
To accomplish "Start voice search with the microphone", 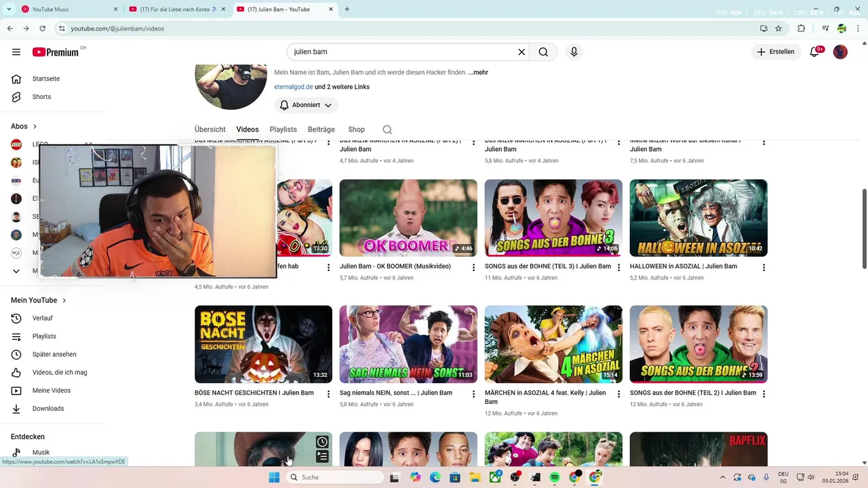I will 574,52.
